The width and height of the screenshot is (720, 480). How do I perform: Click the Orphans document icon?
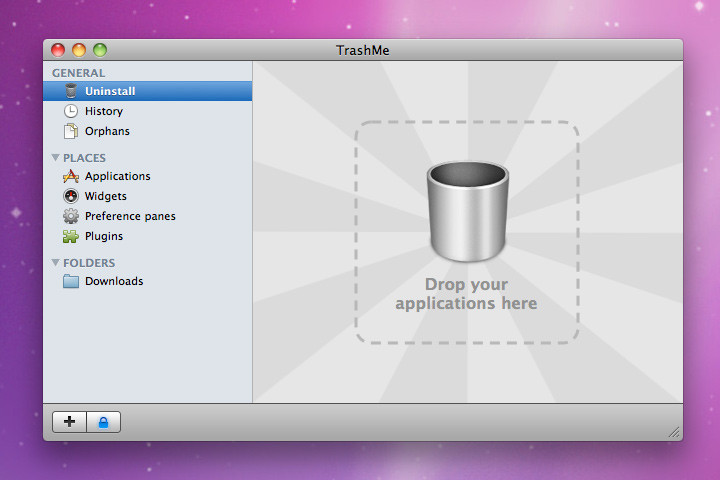click(71, 131)
